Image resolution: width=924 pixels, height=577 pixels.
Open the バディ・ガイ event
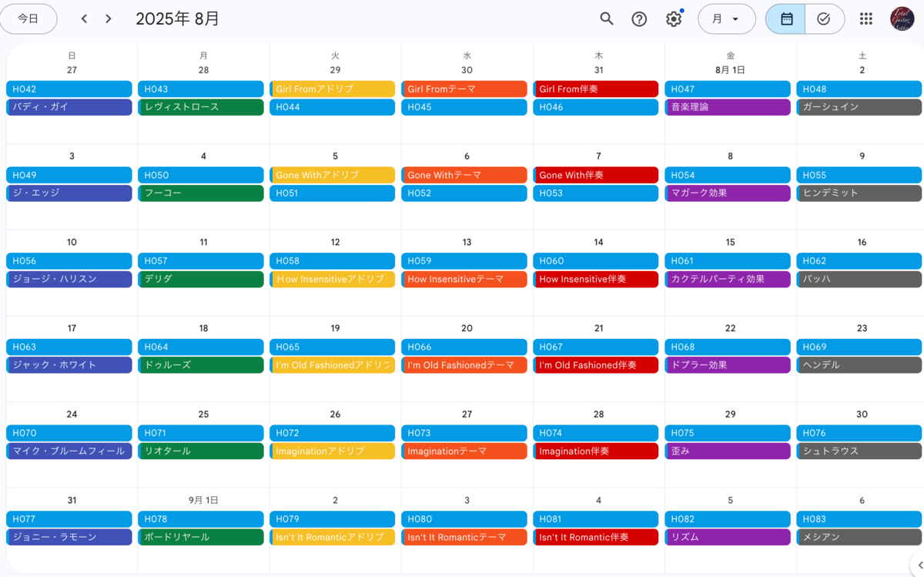click(x=69, y=107)
